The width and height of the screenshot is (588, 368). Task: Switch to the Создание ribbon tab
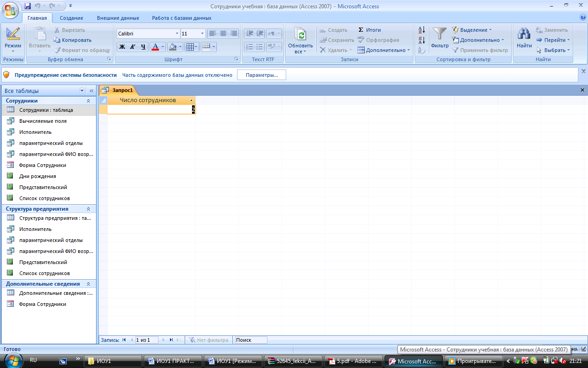click(71, 18)
